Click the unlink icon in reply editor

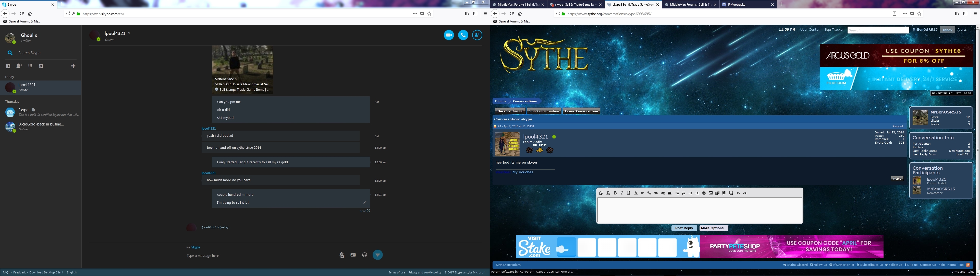tap(663, 193)
